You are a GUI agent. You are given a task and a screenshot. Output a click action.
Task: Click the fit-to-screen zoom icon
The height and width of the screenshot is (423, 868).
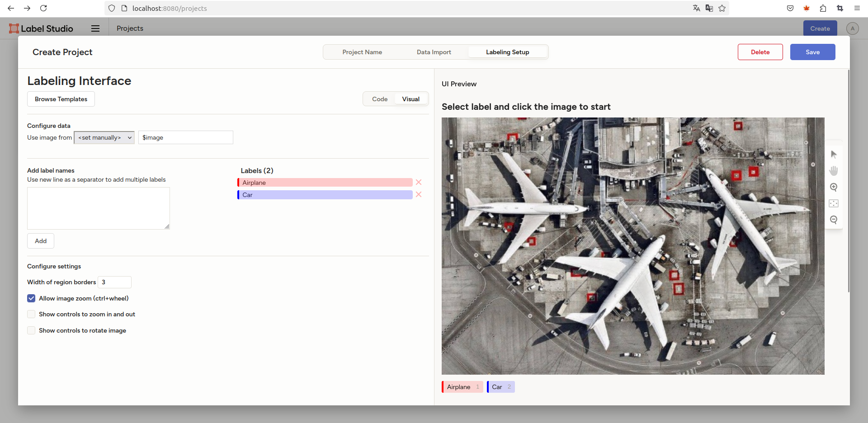point(834,203)
